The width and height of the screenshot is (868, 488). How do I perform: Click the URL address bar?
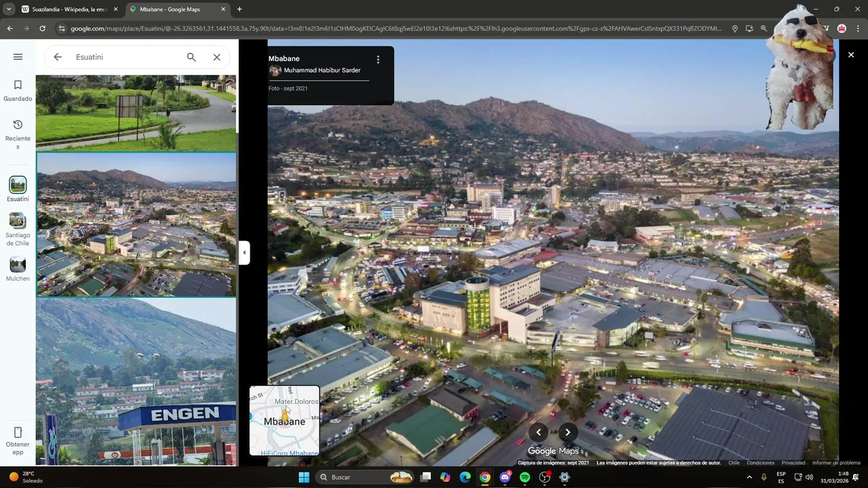(397, 28)
